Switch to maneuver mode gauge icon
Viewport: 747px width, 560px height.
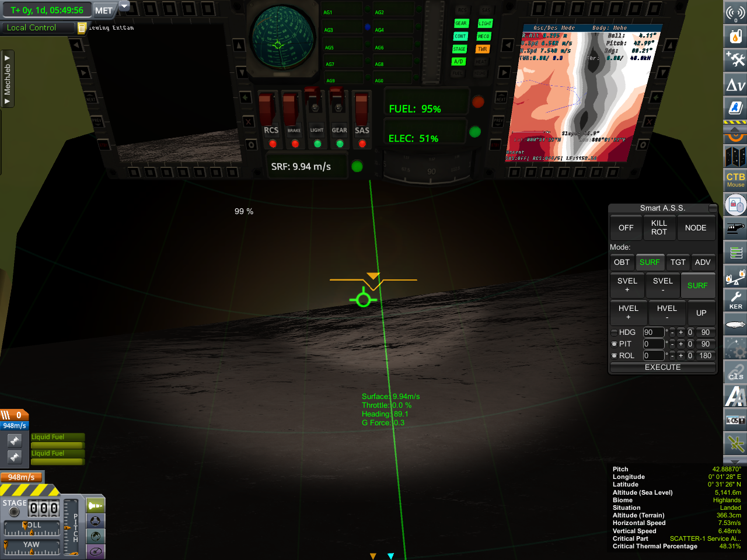click(x=95, y=551)
